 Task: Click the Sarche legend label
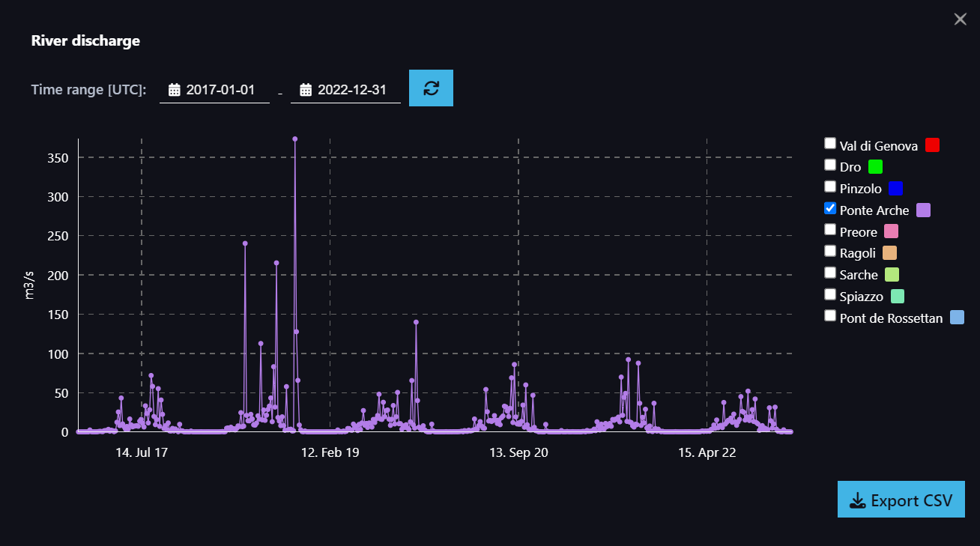tap(859, 276)
